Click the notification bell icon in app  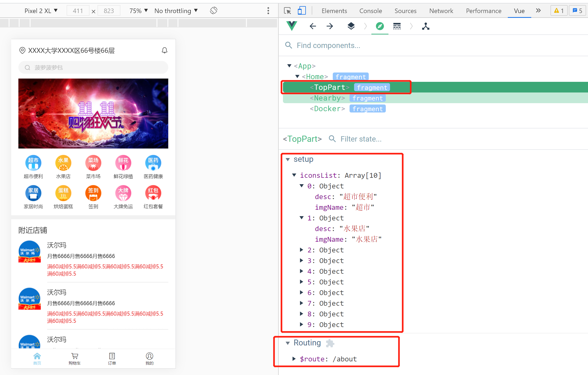pyautogui.click(x=164, y=50)
